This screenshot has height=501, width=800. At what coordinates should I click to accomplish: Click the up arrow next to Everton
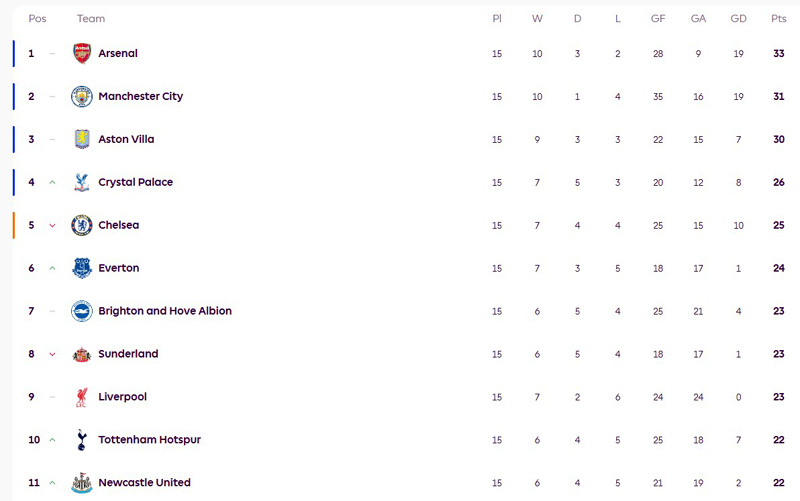click(x=52, y=268)
